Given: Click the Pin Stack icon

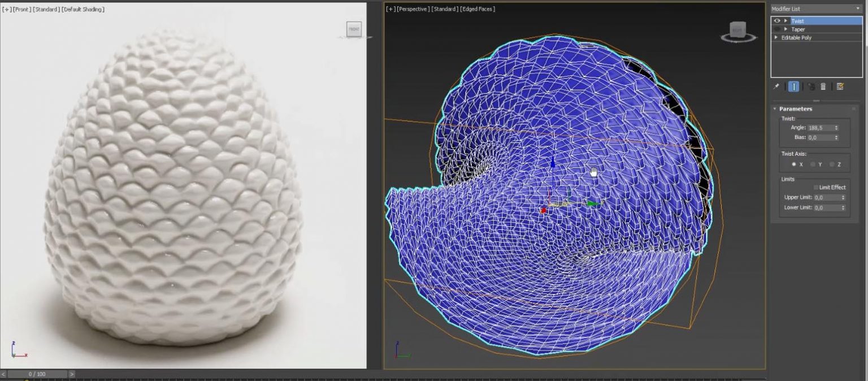Looking at the screenshot, I should 776,86.
